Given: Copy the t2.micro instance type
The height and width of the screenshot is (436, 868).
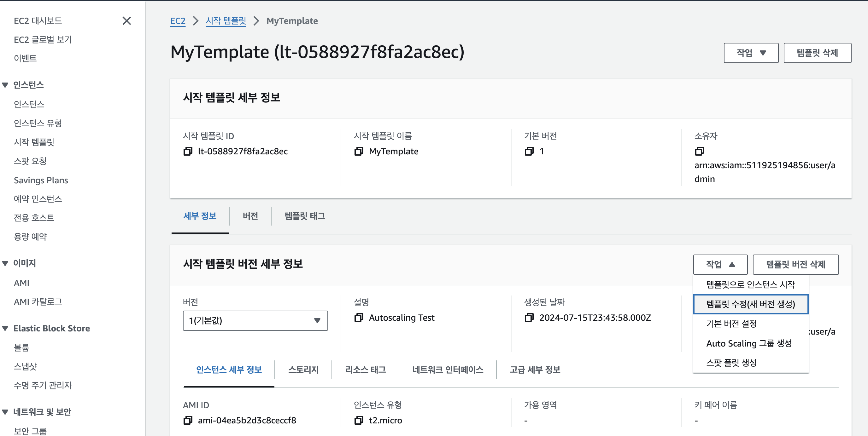Looking at the screenshot, I should pyautogui.click(x=359, y=420).
